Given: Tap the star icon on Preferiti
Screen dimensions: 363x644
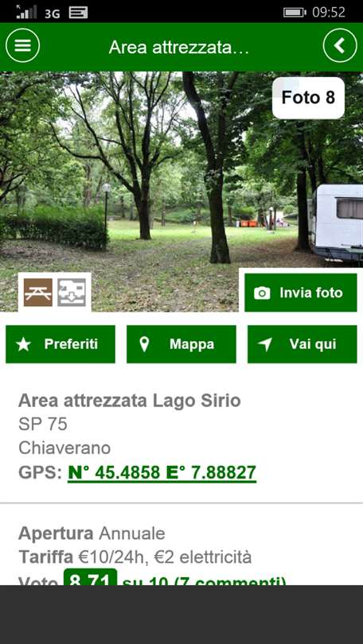Looking at the screenshot, I should coord(24,344).
